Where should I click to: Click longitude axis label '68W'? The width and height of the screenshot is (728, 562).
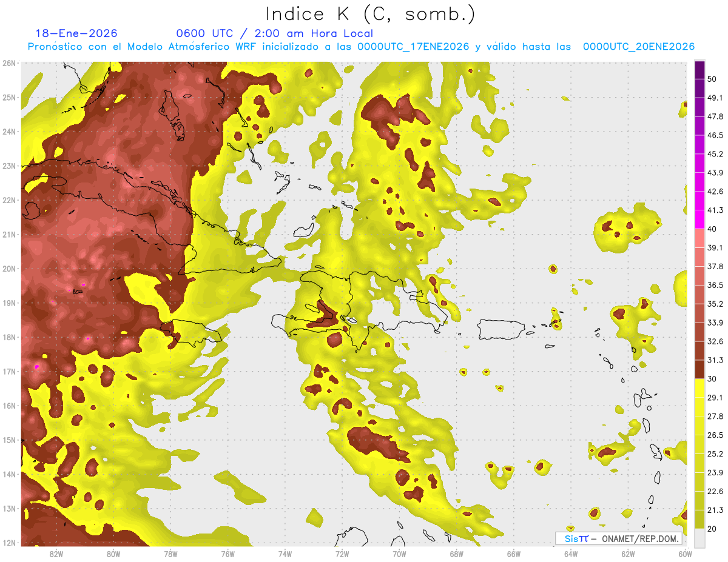(x=456, y=554)
